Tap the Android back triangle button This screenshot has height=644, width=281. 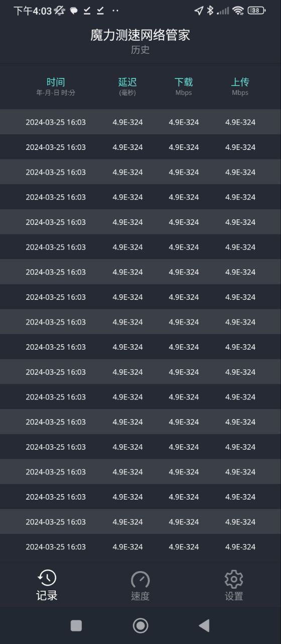[204, 625]
